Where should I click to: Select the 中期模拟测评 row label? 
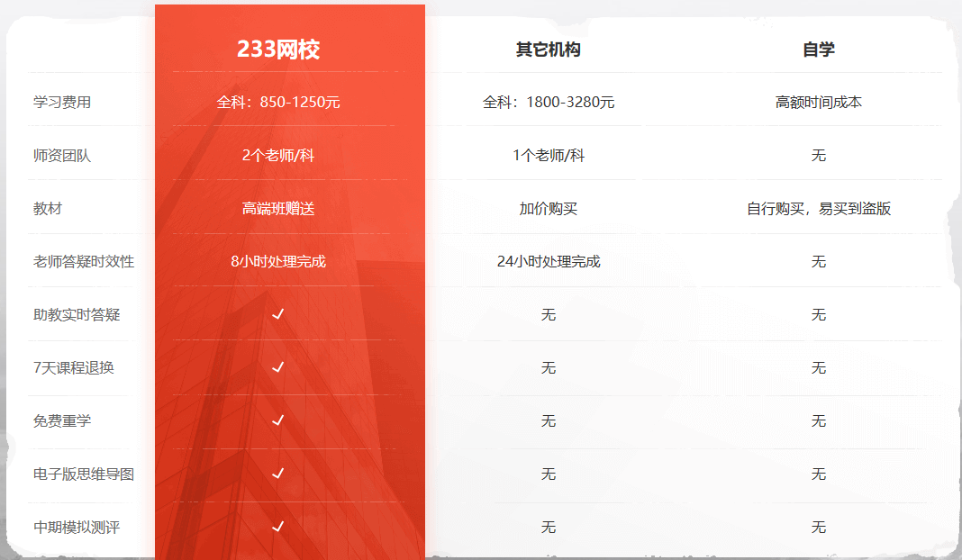click(x=77, y=527)
